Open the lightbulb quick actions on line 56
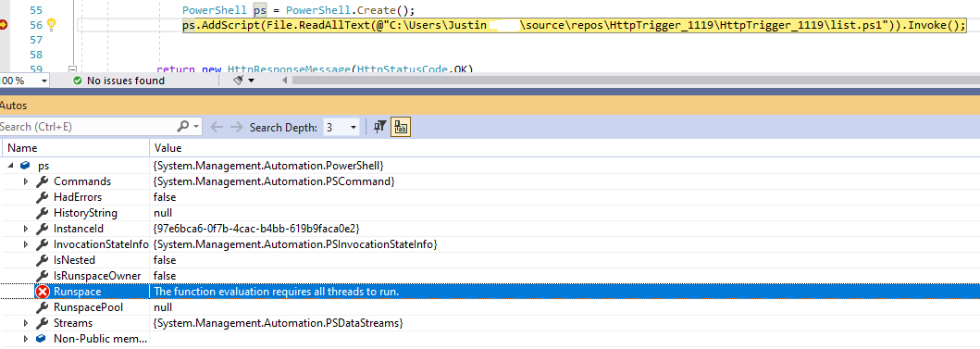The width and height of the screenshot is (980, 349). [x=51, y=25]
